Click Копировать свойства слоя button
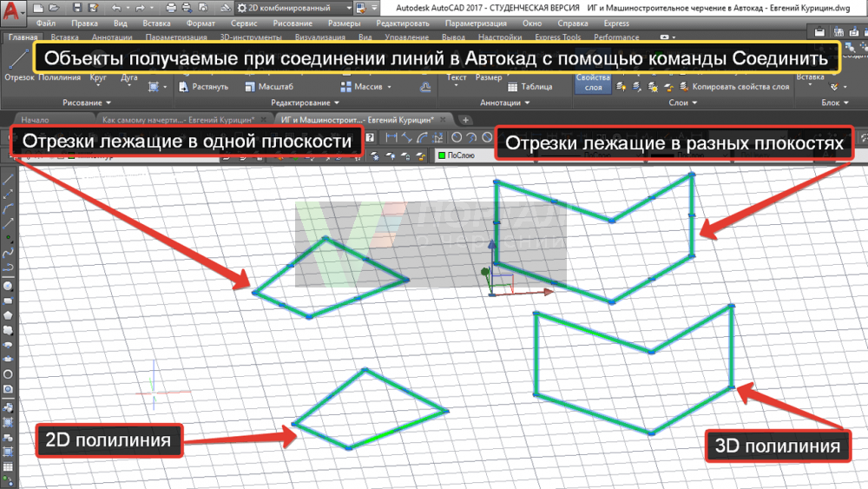 coord(734,86)
